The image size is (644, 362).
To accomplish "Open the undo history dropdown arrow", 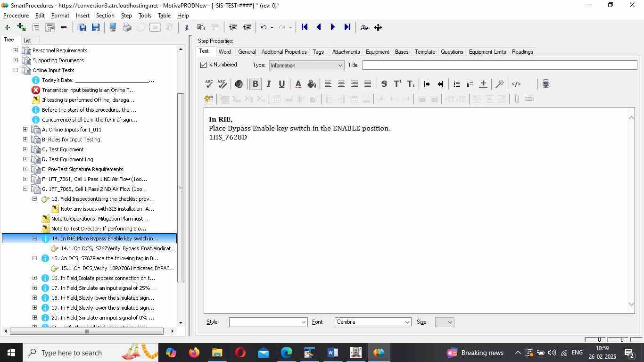I will 272,27.
